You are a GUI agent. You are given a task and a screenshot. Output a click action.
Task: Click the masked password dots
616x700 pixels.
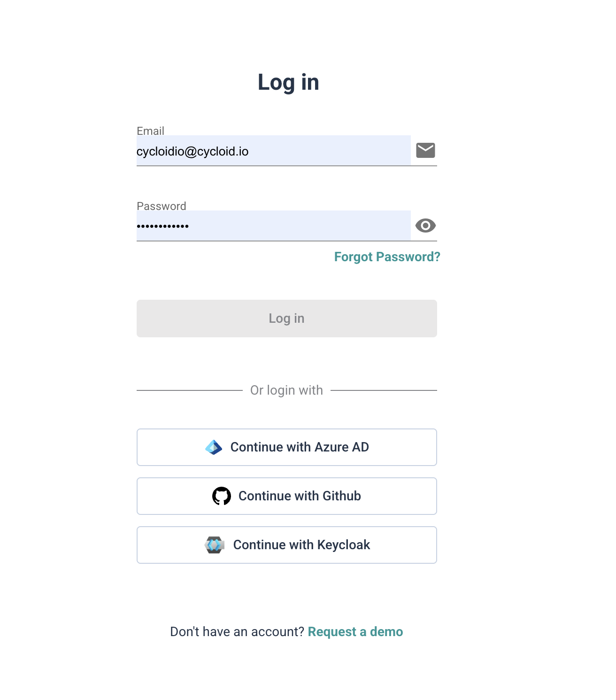coord(162,226)
